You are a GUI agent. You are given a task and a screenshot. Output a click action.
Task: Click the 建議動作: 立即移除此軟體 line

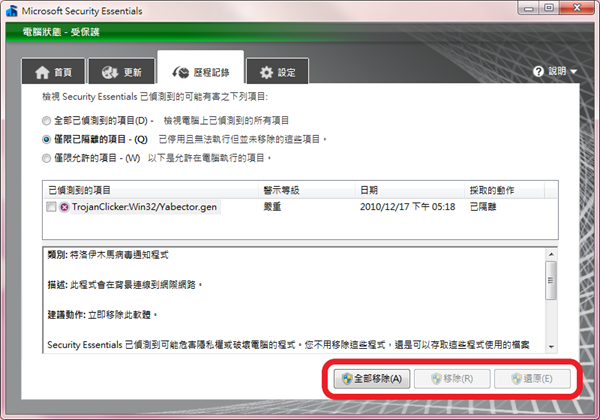[102, 315]
